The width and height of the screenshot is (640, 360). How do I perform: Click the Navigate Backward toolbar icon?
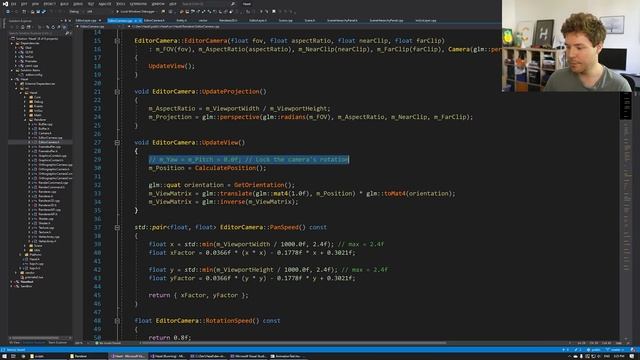8,11
